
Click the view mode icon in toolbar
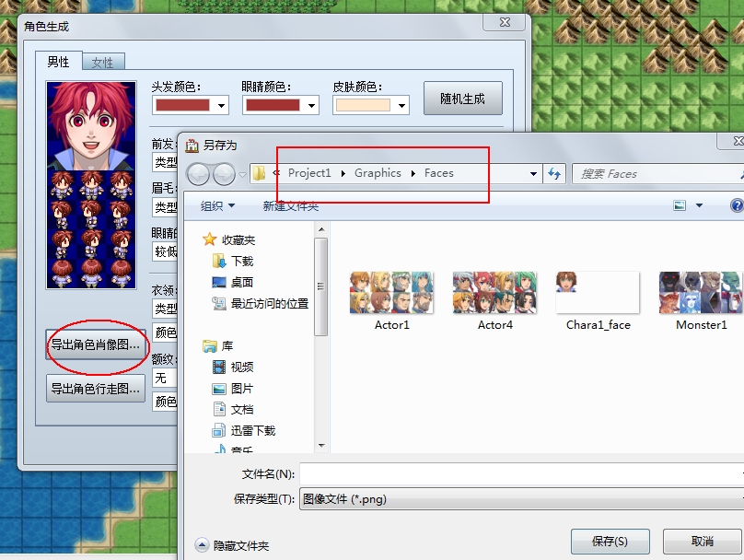tap(680, 205)
